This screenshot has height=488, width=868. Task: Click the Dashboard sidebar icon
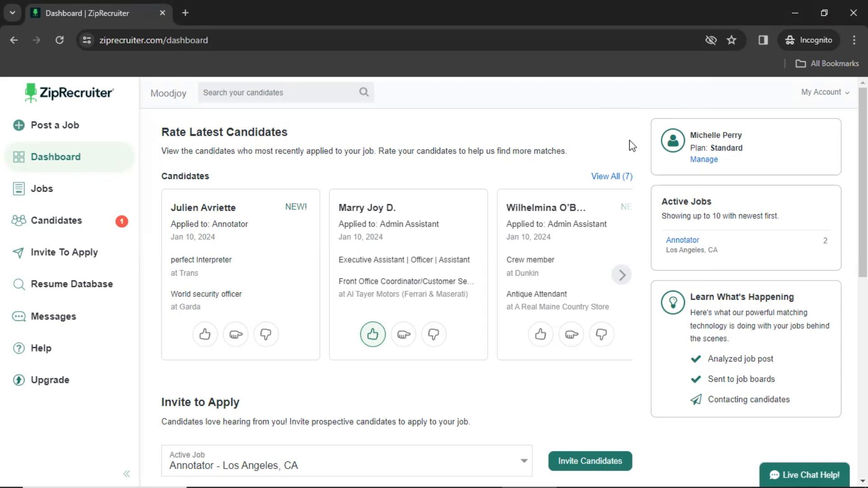point(19,157)
